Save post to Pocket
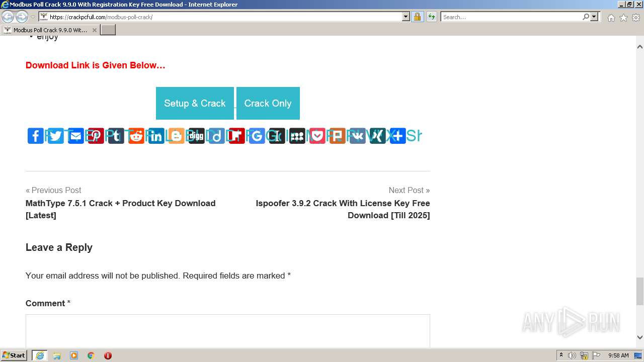Image resolution: width=644 pixels, height=362 pixels. pos(317,136)
